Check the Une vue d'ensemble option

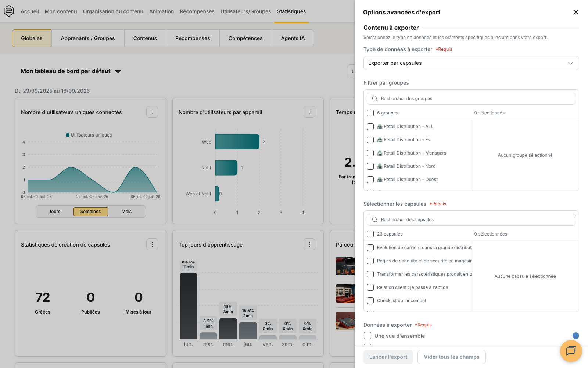[367, 336]
